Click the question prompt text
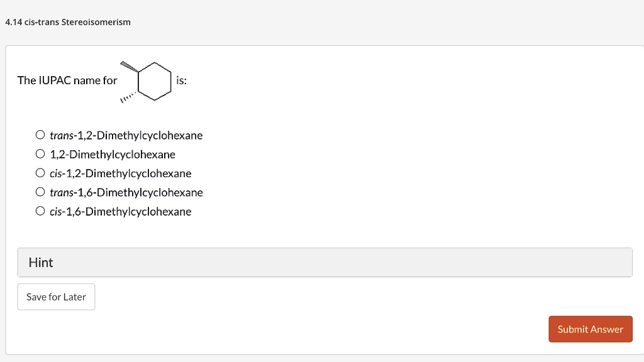This screenshot has width=644, height=362. pyautogui.click(x=67, y=80)
